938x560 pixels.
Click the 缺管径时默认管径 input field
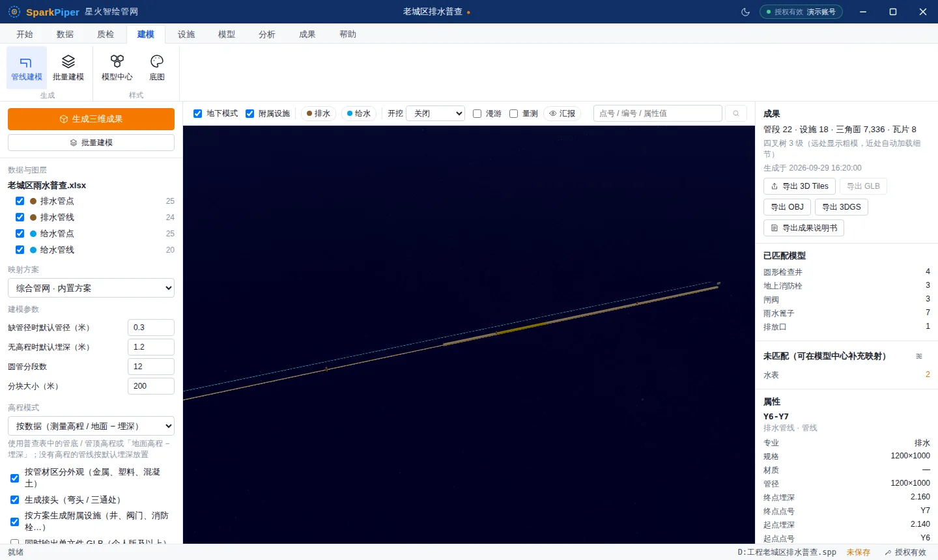(x=151, y=328)
